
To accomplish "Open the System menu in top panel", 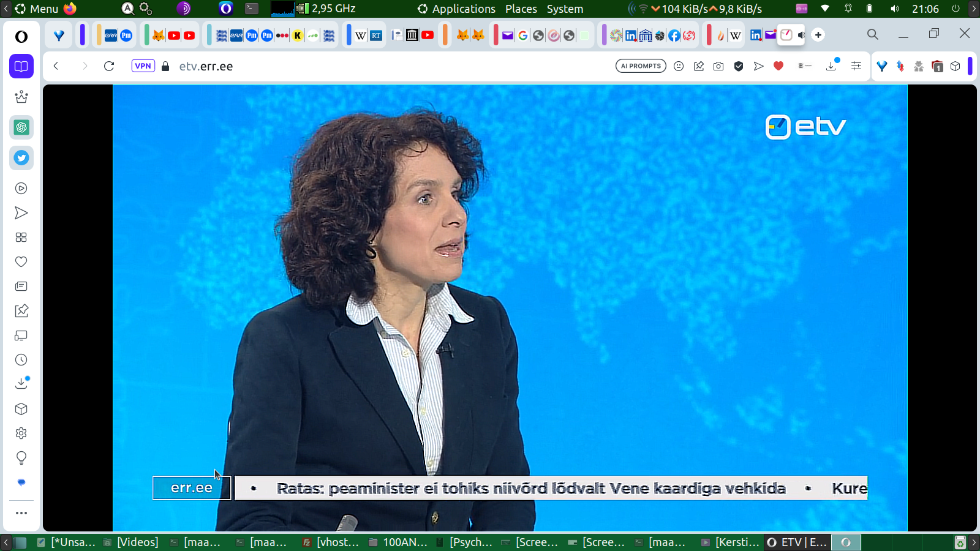I will coord(565,9).
